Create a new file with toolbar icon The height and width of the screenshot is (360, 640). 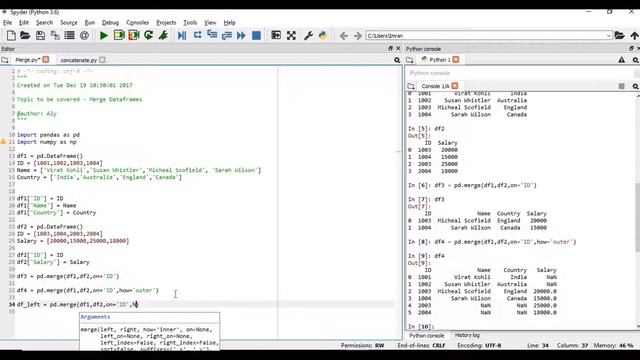coord(11,36)
